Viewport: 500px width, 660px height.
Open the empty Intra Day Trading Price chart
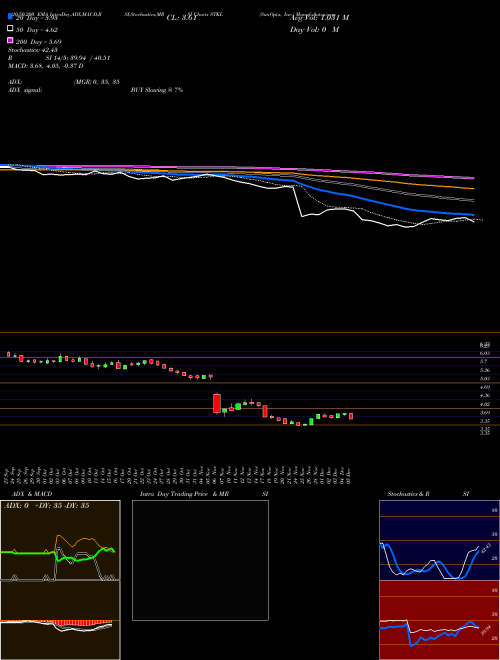pyautogui.click(x=200, y=560)
